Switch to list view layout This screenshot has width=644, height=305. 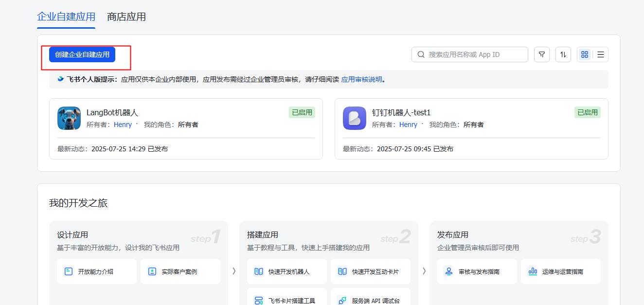601,54
